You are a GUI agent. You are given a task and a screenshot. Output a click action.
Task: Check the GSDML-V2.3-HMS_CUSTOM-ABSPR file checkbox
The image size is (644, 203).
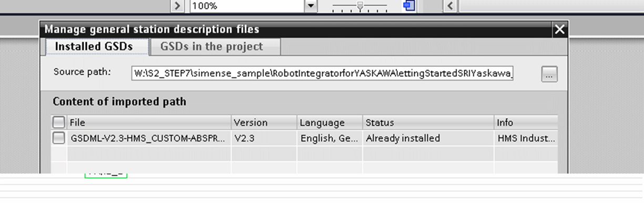59,138
